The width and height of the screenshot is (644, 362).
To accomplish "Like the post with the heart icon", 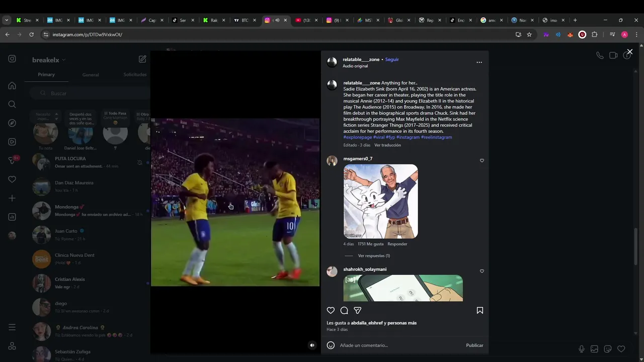I will click(x=331, y=310).
